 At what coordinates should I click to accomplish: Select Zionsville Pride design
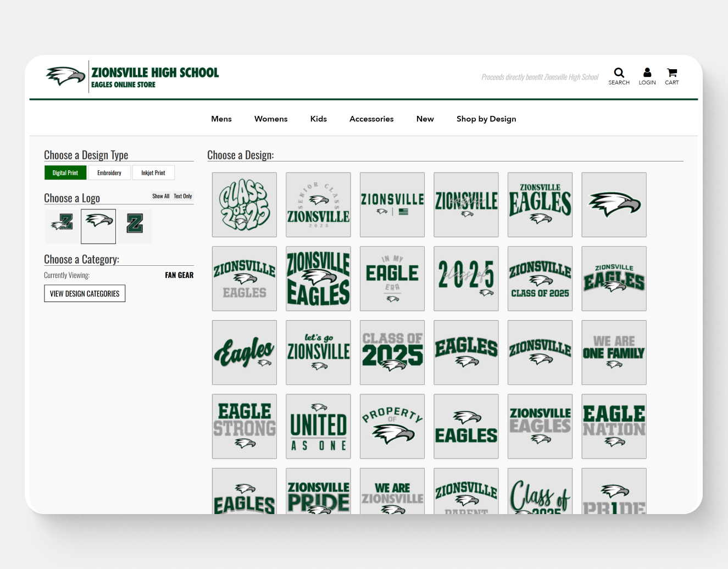[x=318, y=491]
